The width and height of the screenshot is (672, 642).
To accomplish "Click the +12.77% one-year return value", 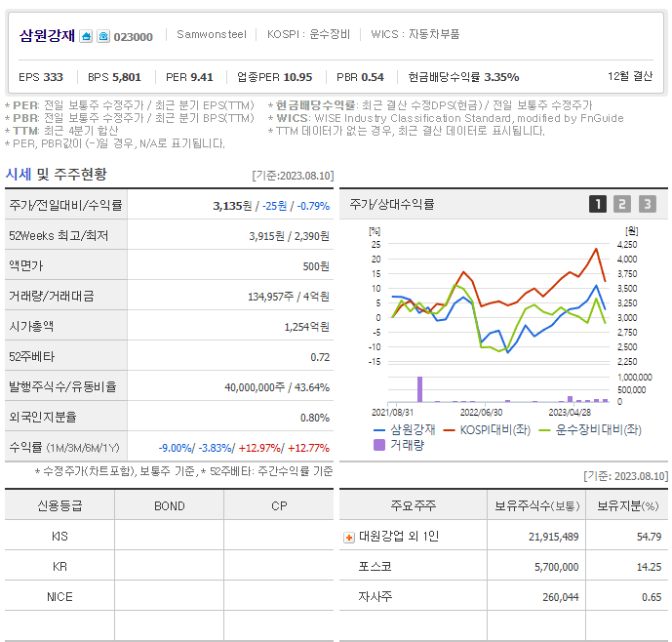I will pyautogui.click(x=308, y=448).
